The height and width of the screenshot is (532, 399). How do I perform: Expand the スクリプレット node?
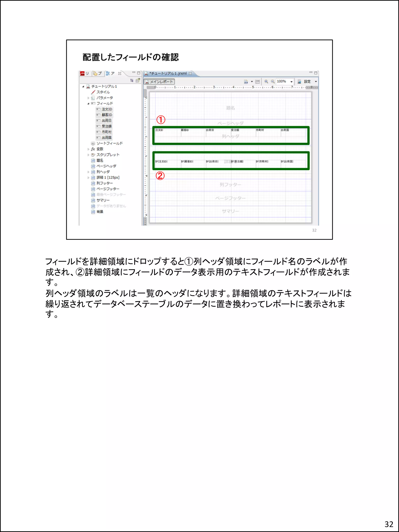pos(88,155)
